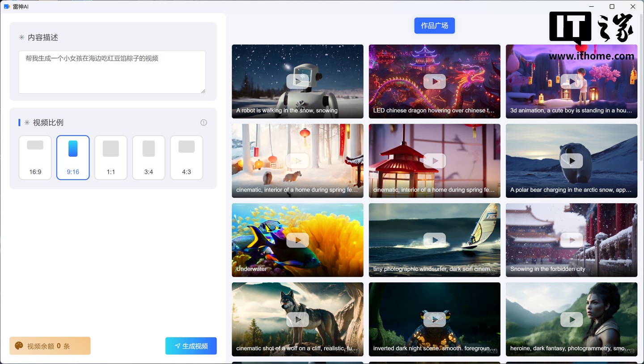Click the gallery vertical scrollbar
Viewport: 644px width, 364px height.
point(641,89)
